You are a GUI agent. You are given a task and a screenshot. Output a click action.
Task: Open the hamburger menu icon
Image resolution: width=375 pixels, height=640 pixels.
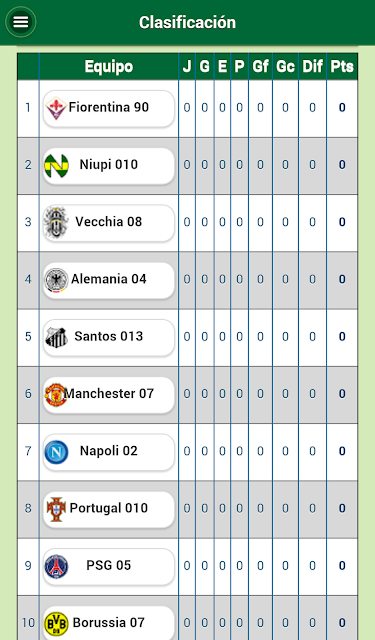tap(21, 22)
